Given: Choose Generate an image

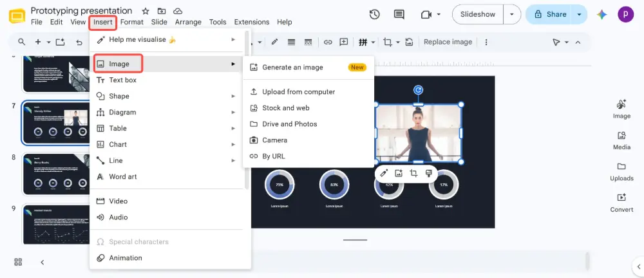Looking at the screenshot, I should pos(308,68).
